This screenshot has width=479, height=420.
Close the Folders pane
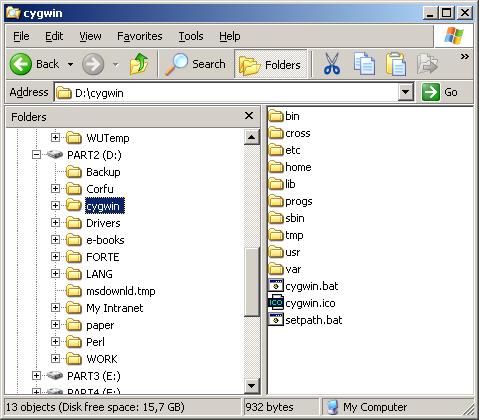[x=249, y=116]
